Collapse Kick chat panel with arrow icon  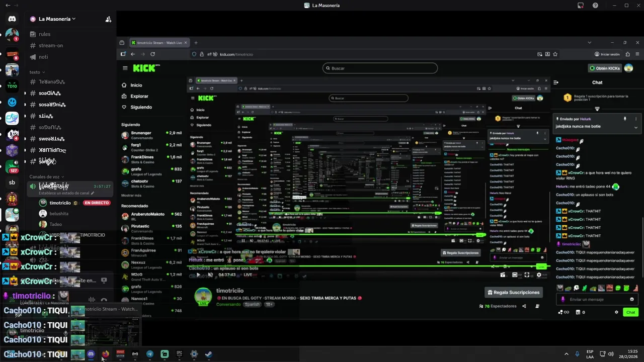[x=556, y=82]
